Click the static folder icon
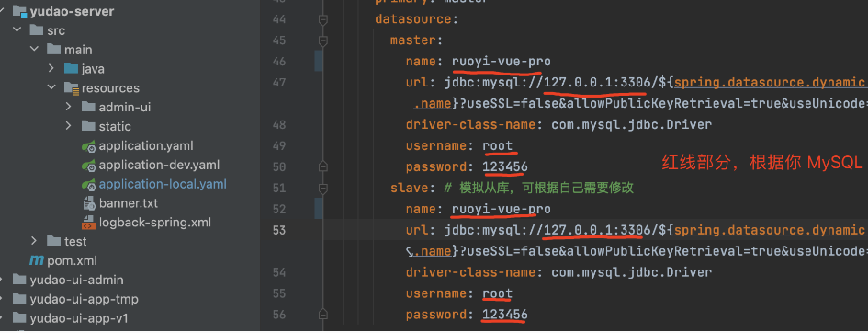 click(88, 126)
